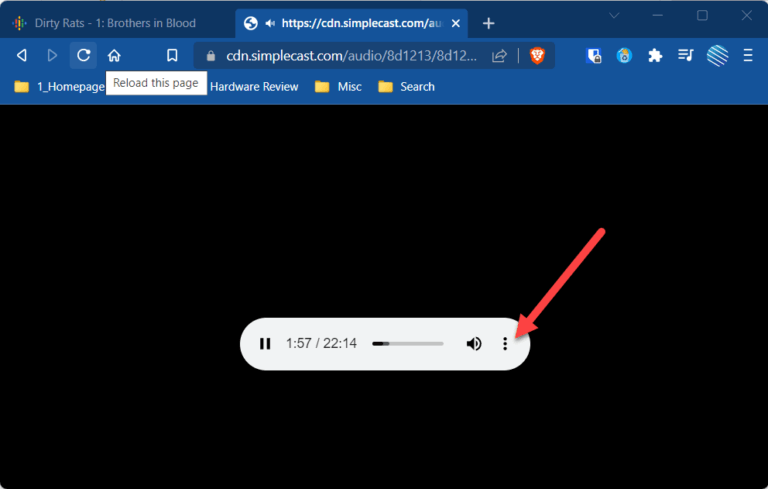Open the audio player three-dot menu

[x=505, y=344]
